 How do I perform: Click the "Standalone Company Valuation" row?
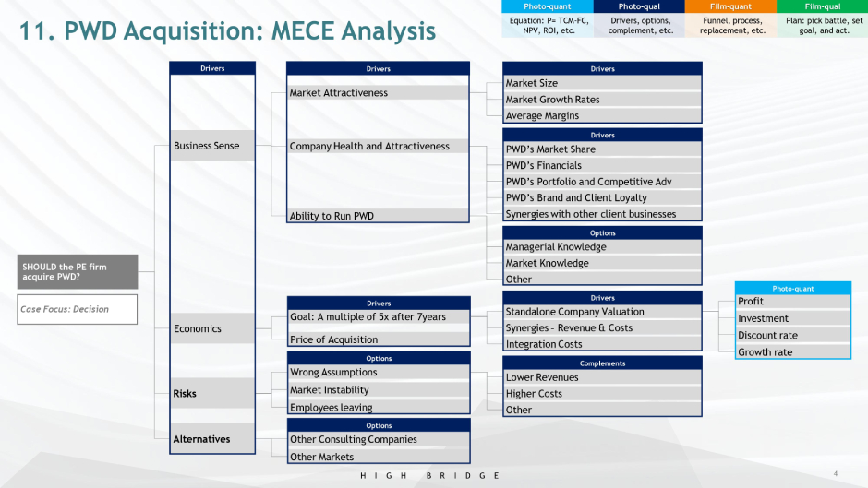[x=602, y=312]
